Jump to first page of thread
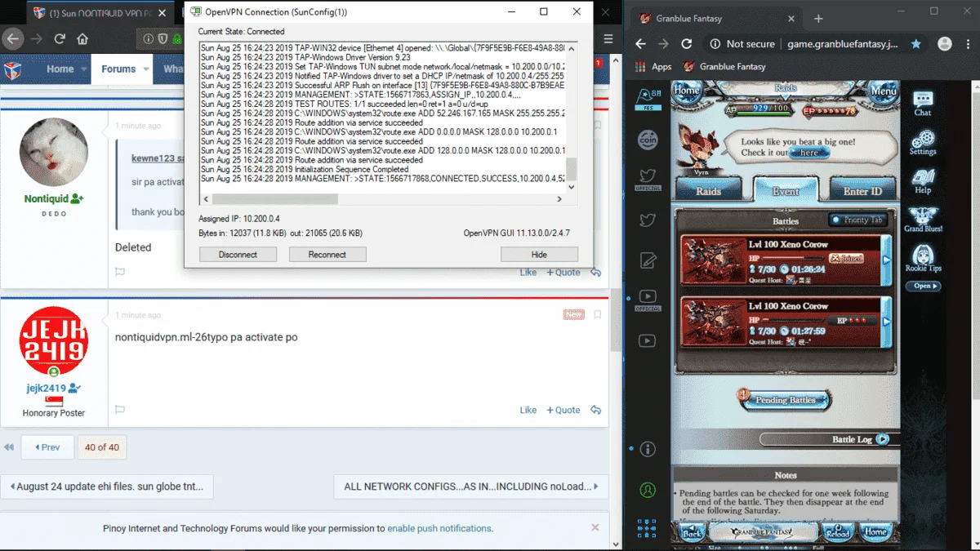The height and width of the screenshot is (551, 980). click(9, 447)
